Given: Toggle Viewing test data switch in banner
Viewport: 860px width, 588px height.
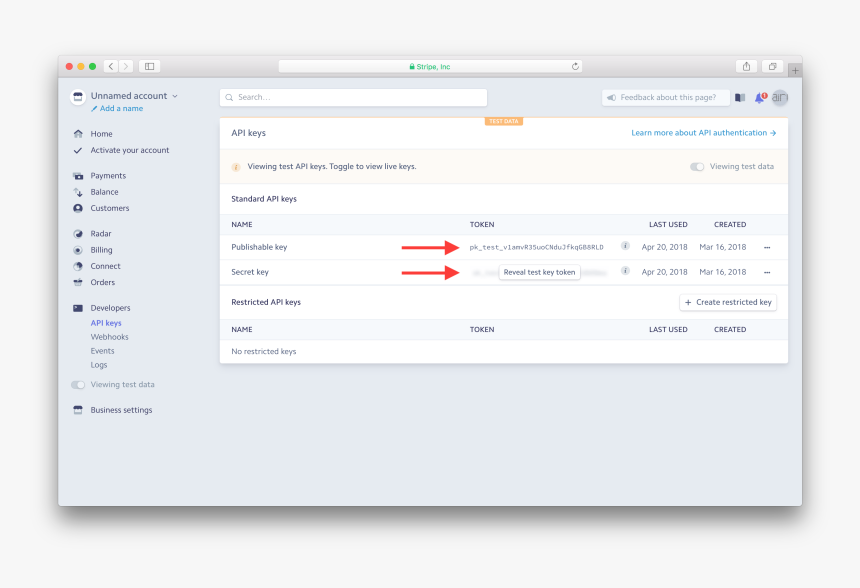Looking at the screenshot, I should point(697,167).
